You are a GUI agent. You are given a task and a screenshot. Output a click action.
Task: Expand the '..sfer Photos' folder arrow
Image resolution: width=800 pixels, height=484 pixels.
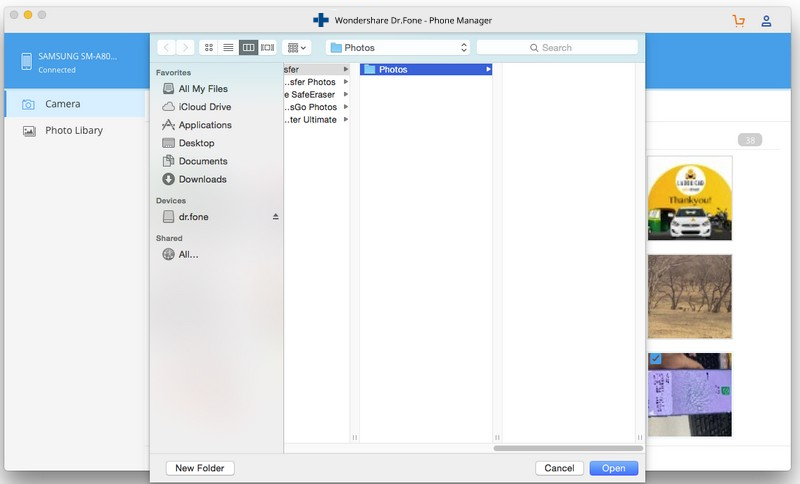pyautogui.click(x=346, y=82)
